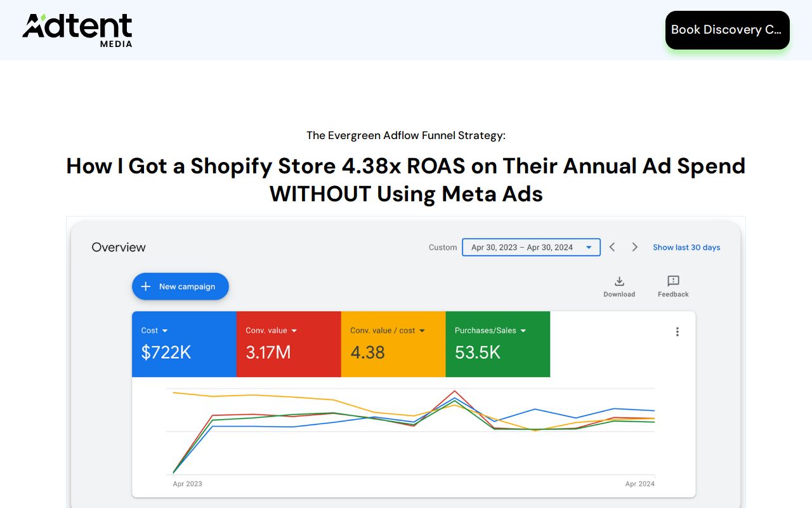
Task: Click the plus icon on New campaign
Action: (147, 286)
